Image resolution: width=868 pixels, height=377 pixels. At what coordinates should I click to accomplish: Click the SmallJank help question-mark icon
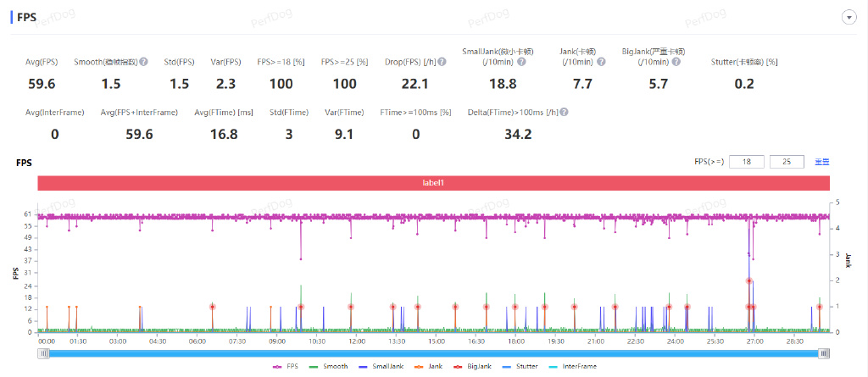521,62
